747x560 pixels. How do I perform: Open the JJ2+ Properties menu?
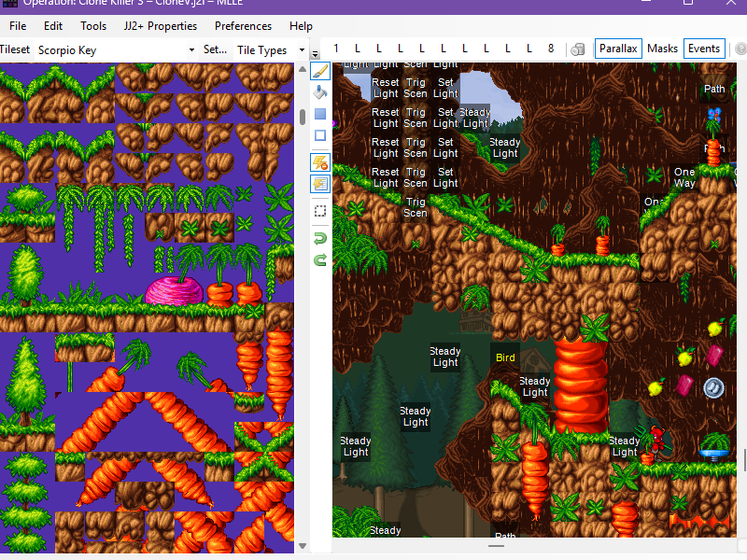pyautogui.click(x=161, y=26)
